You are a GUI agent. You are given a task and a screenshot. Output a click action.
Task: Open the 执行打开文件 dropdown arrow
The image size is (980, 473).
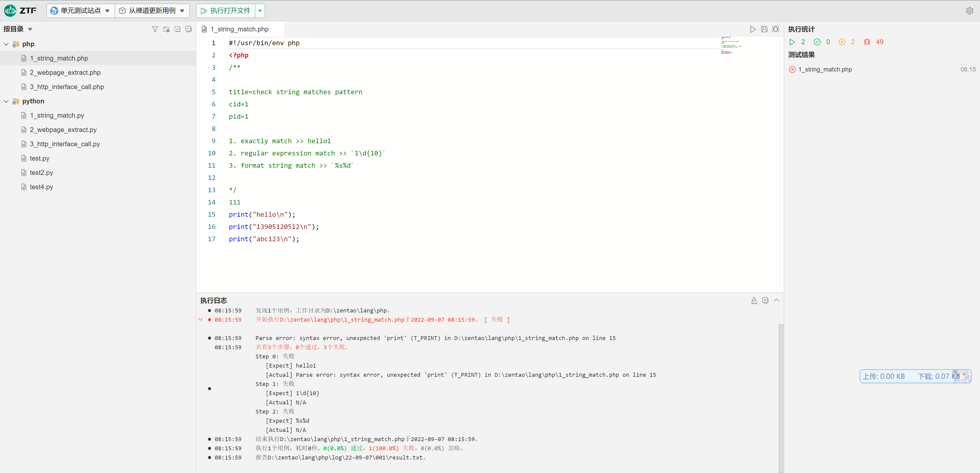pos(260,11)
